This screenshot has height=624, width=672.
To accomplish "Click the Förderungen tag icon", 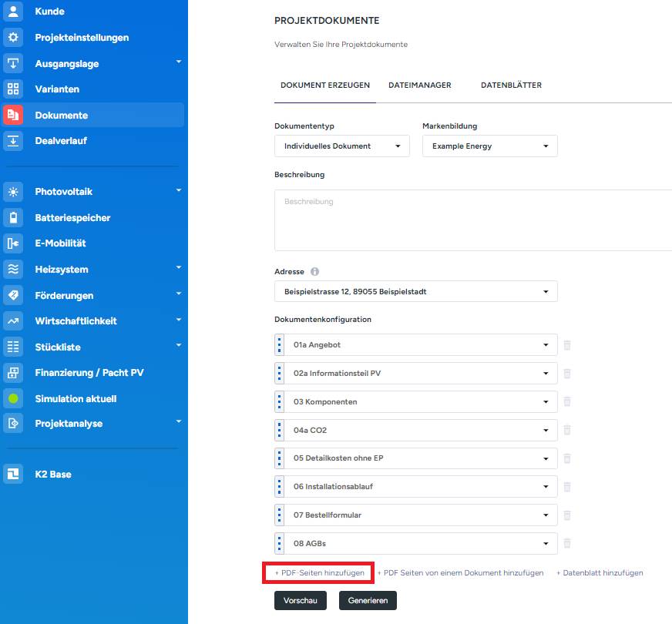I will 13,295.
